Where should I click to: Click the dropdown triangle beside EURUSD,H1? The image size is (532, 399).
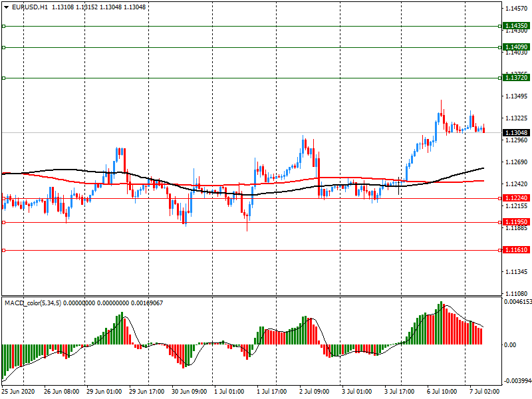(x=6, y=7)
